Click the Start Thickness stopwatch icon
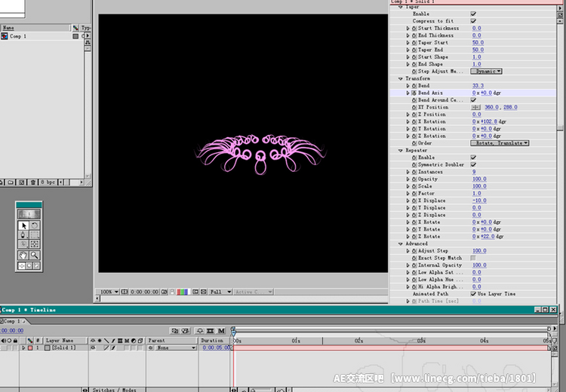566x392 pixels. (414, 28)
